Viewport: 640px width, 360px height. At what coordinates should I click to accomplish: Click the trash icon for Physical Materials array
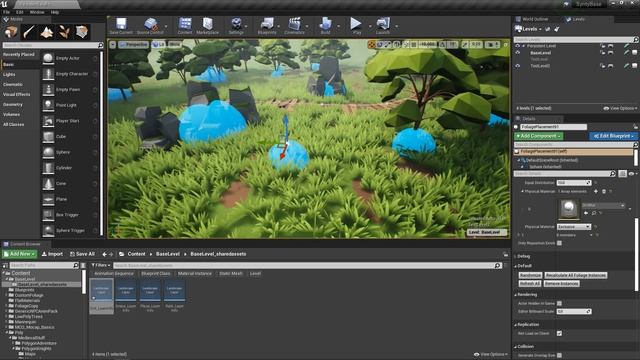[x=604, y=191]
